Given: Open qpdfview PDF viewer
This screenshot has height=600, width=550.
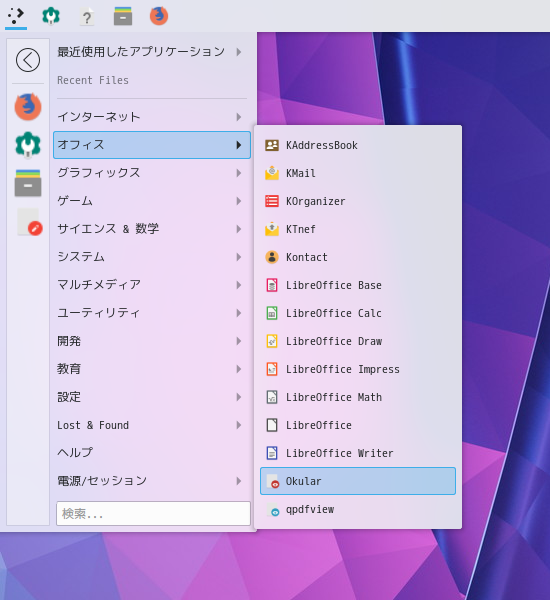Looking at the screenshot, I should pos(357,509).
